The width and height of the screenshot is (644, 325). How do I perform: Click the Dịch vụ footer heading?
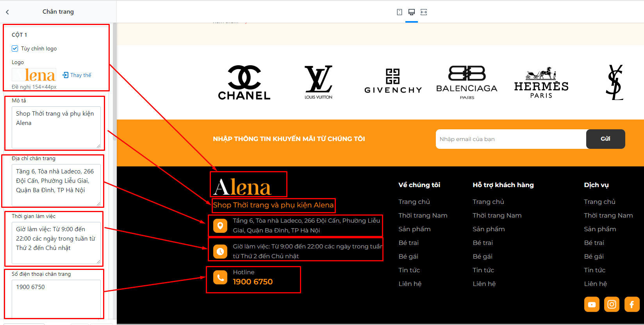click(596, 185)
